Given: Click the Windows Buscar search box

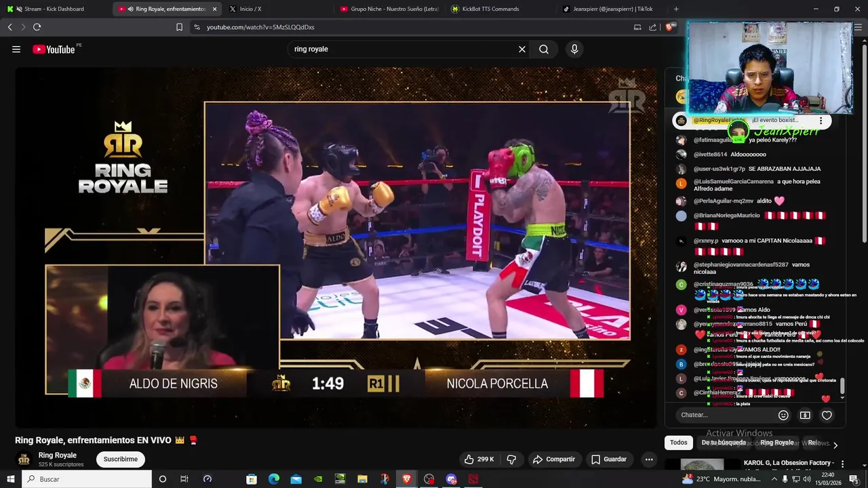Looking at the screenshot, I should pyautogui.click(x=87, y=479).
